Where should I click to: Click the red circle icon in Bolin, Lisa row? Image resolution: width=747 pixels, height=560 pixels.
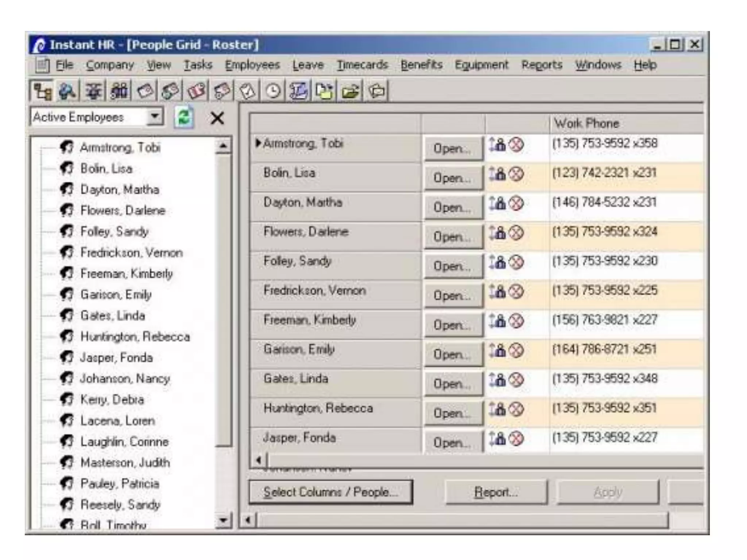click(x=516, y=174)
